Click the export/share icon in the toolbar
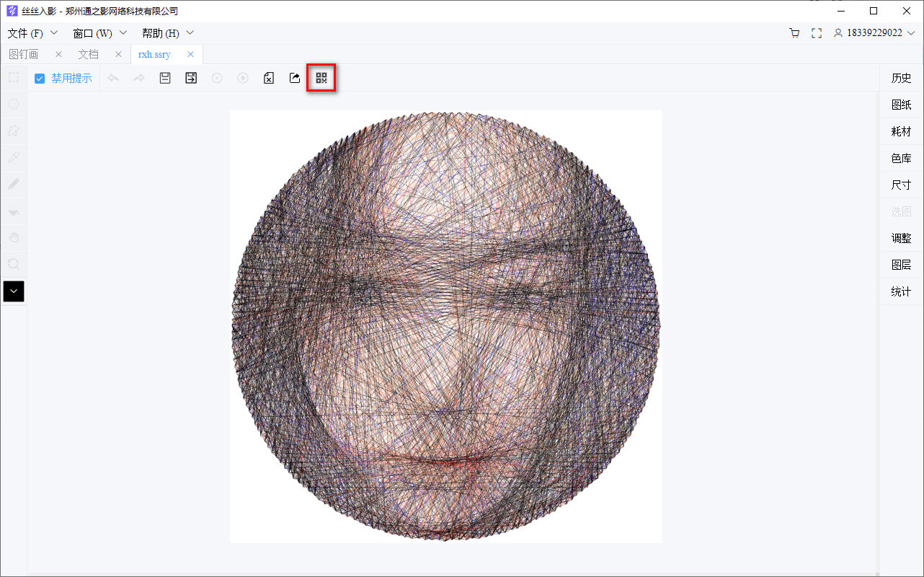924x577 pixels. 294,78
